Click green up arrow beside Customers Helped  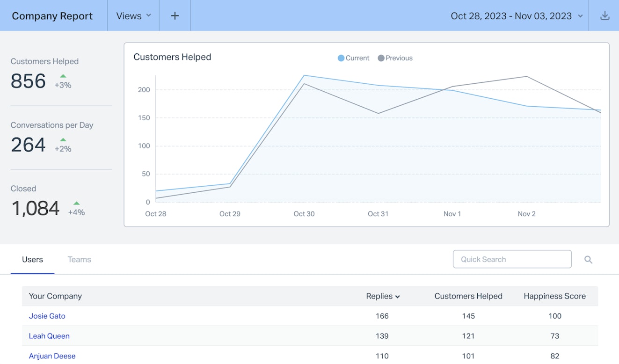[x=63, y=76]
